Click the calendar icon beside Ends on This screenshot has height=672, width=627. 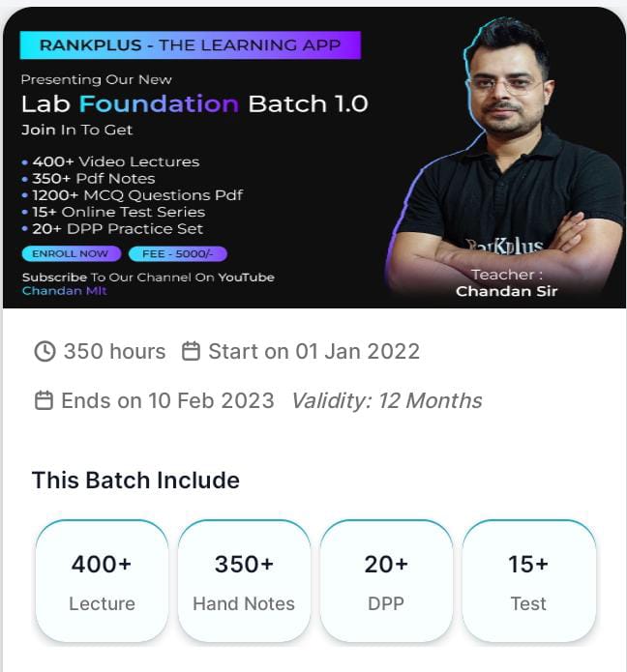point(44,400)
